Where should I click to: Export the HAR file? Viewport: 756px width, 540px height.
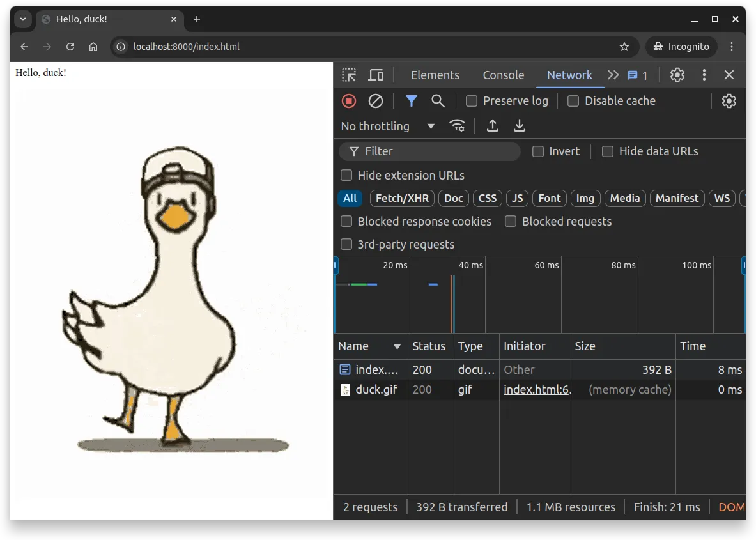pyautogui.click(x=520, y=126)
